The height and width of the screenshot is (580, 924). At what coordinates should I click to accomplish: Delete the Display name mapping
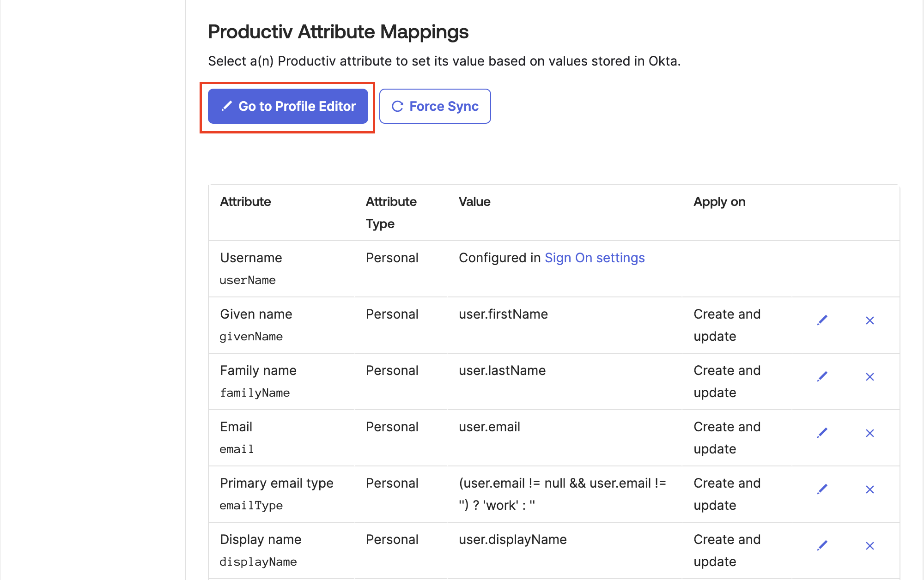coord(869,546)
